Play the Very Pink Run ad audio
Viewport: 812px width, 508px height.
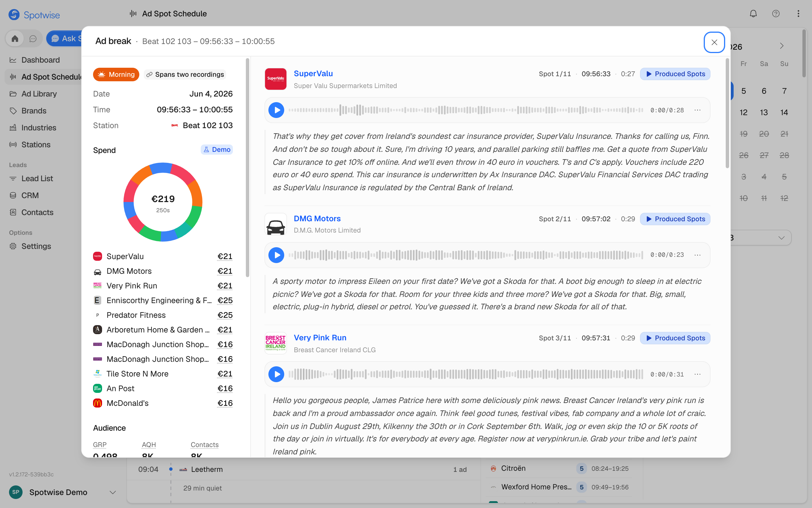point(276,374)
